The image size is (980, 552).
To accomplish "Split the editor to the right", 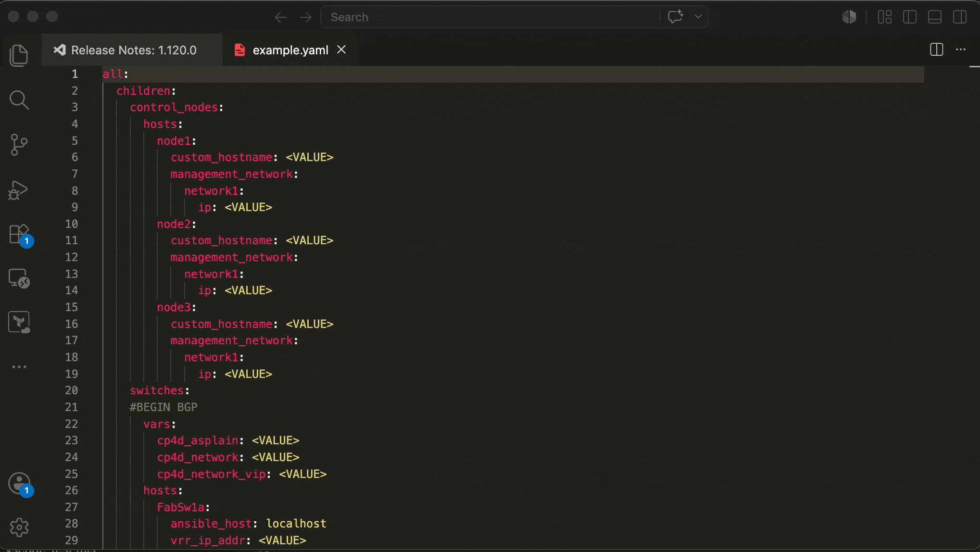I will pos(937,50).
